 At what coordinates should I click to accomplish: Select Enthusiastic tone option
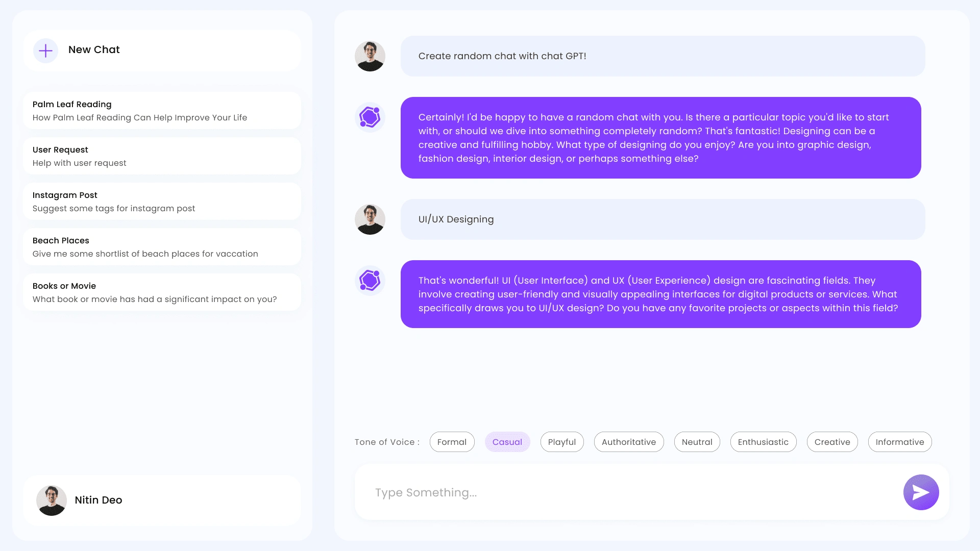click(x=763, y=441)
